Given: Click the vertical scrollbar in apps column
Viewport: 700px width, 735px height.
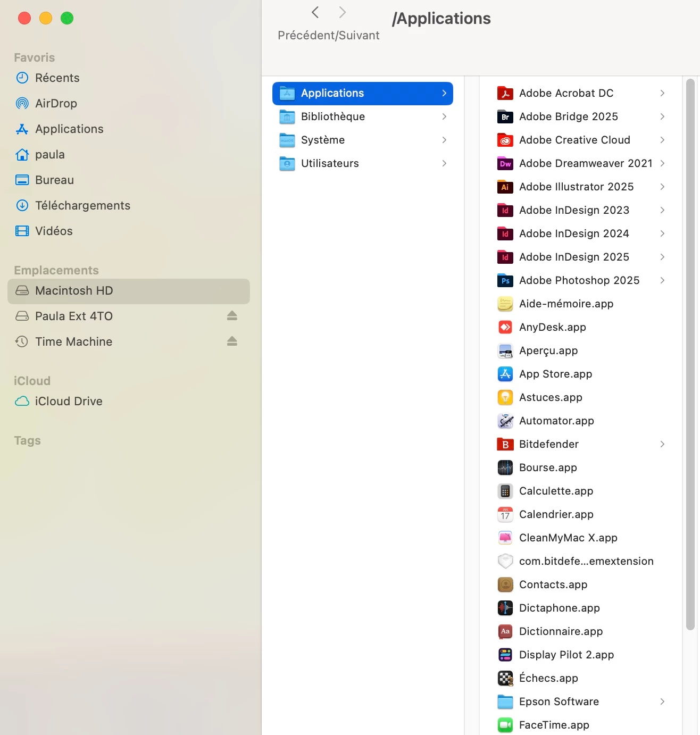Looking at the screenshot, I should pyautogui.click(x=690, y=354).
